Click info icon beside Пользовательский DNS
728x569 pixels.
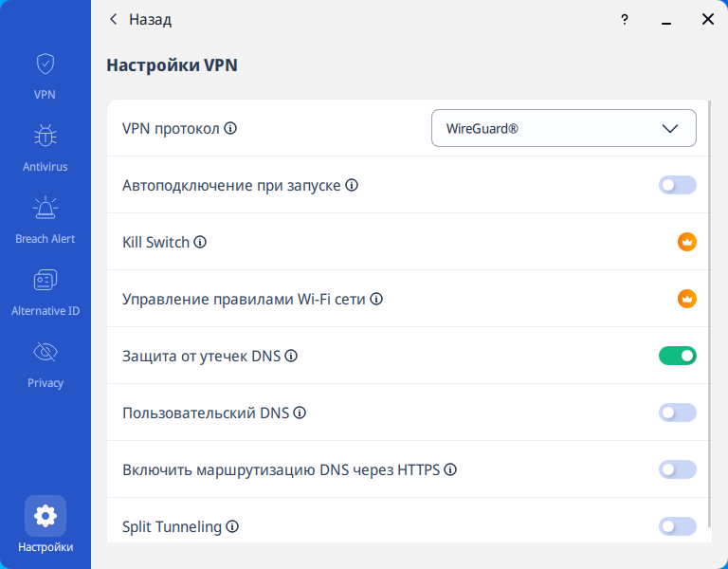point(300,413)
